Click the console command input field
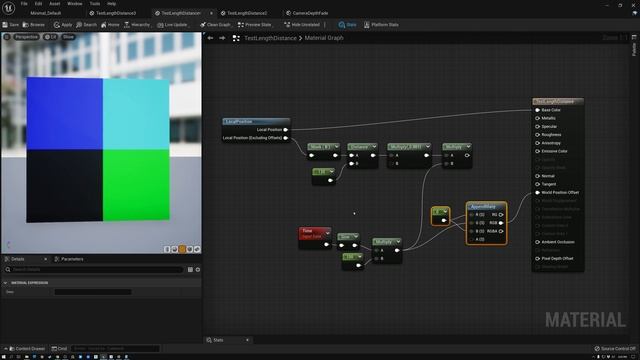The height and width of the screenshot is (360, 640). coord(116,349)
